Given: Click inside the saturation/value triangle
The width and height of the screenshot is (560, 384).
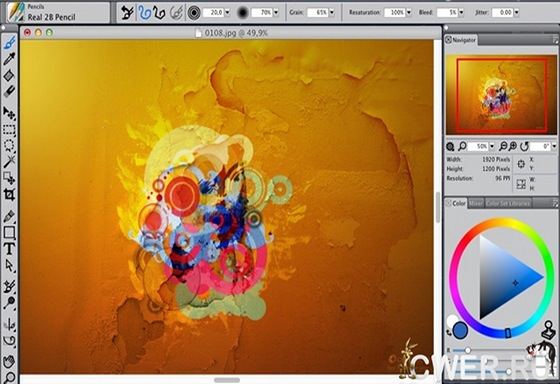Looking at the screenshot, I should pos(504,277).
